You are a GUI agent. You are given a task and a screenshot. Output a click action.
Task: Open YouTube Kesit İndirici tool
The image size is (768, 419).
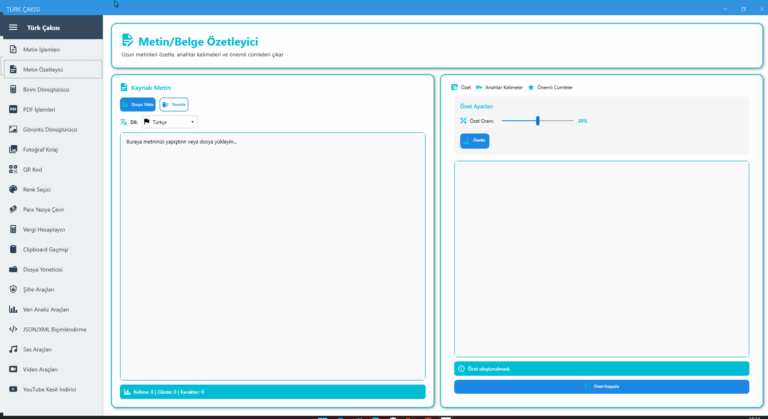point(51,389)
